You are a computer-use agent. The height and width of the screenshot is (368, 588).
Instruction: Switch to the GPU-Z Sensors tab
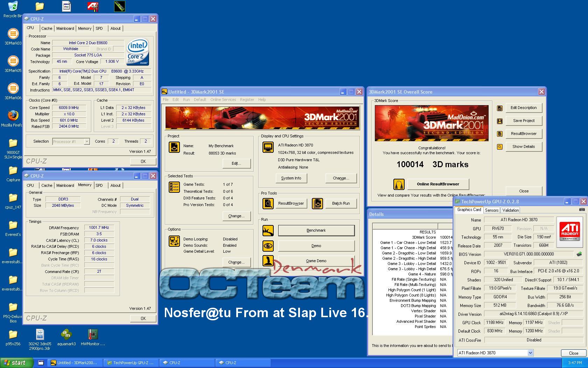(492, 210)
